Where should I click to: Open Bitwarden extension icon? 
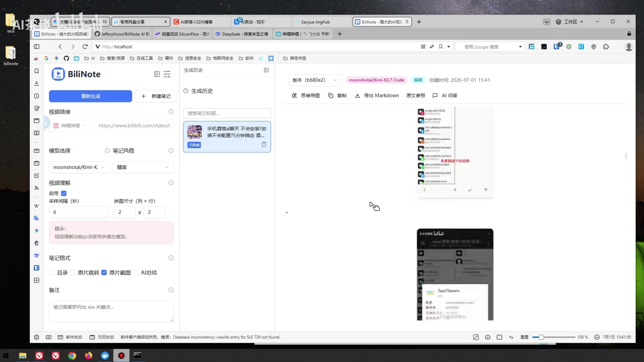click(556, 47)
